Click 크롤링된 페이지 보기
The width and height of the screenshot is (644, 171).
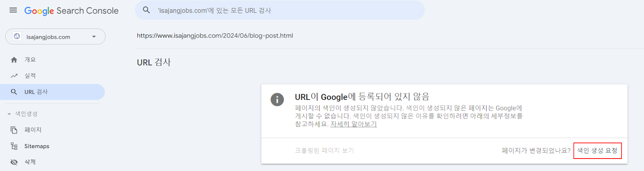(x=324, y=150)
